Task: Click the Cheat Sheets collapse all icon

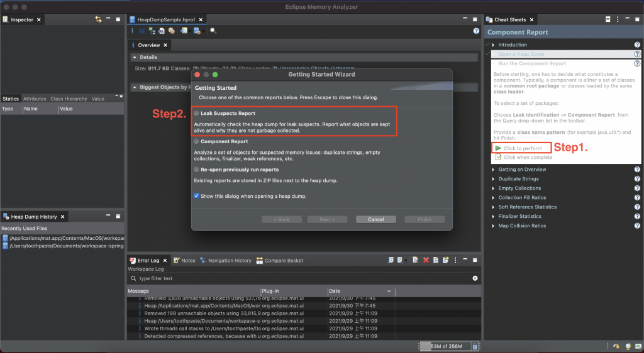Action: [x=608, y=19]
